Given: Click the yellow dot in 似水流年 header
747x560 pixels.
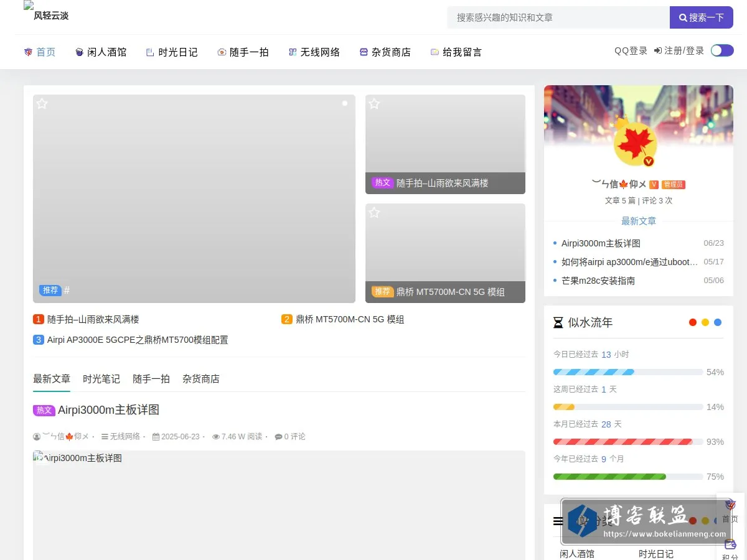Looking at the screenshot, I should 705,322.
